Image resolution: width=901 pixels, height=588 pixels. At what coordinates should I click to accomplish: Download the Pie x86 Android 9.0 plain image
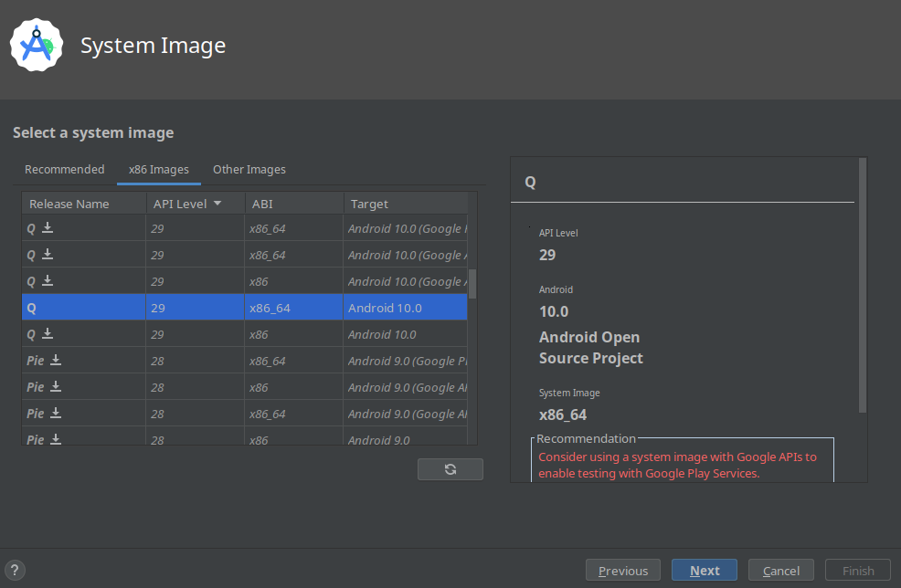tap(56, 440)
